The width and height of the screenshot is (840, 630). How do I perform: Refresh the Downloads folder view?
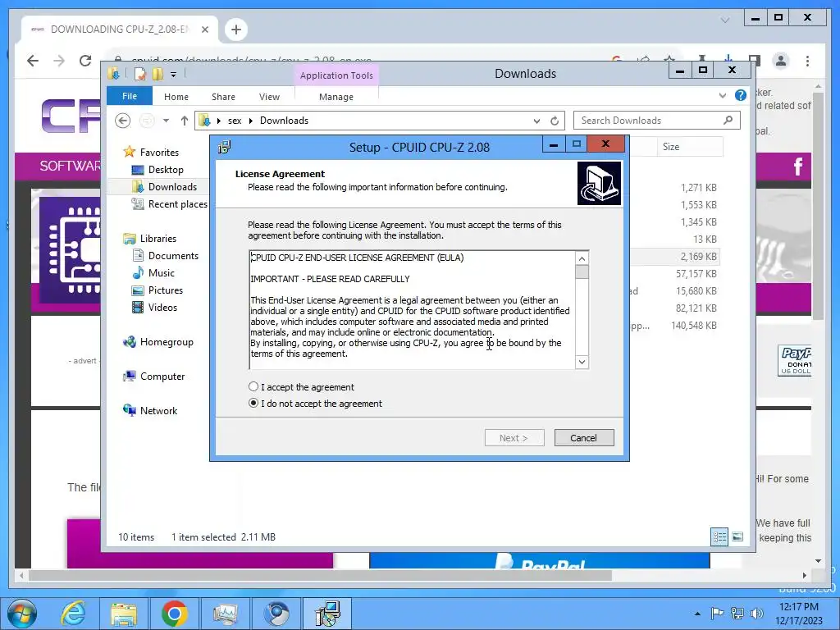point(555,121)
